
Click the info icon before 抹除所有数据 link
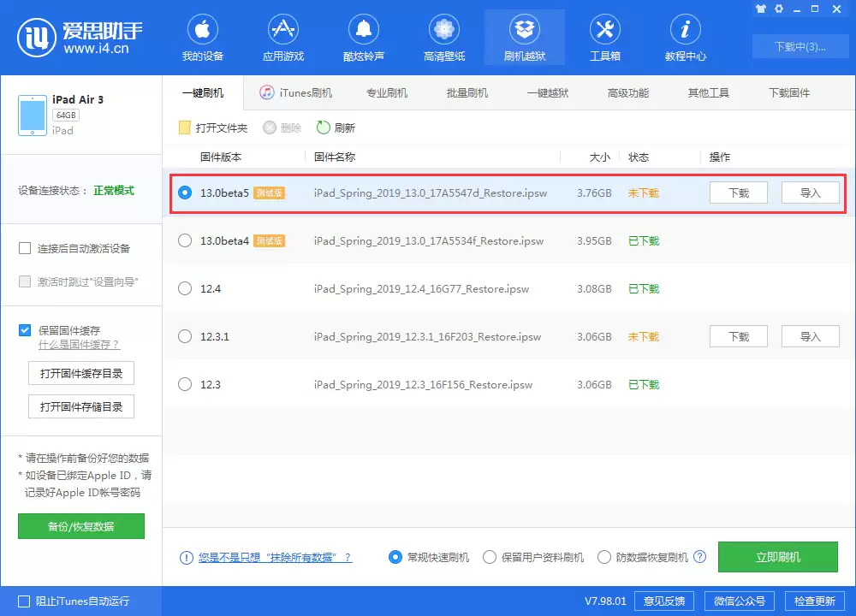(186, 558)
